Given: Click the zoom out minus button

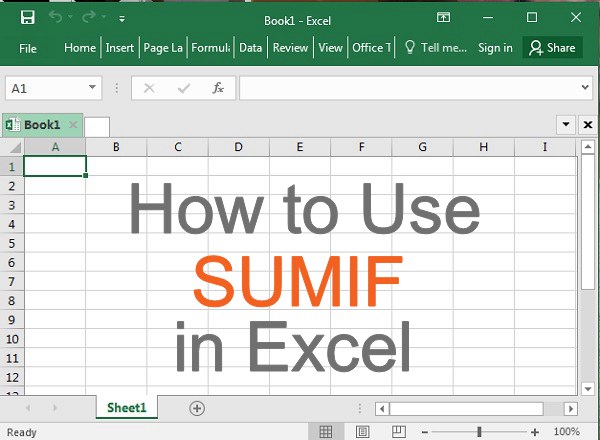Looking at the screenshot, I should (425, 432).
